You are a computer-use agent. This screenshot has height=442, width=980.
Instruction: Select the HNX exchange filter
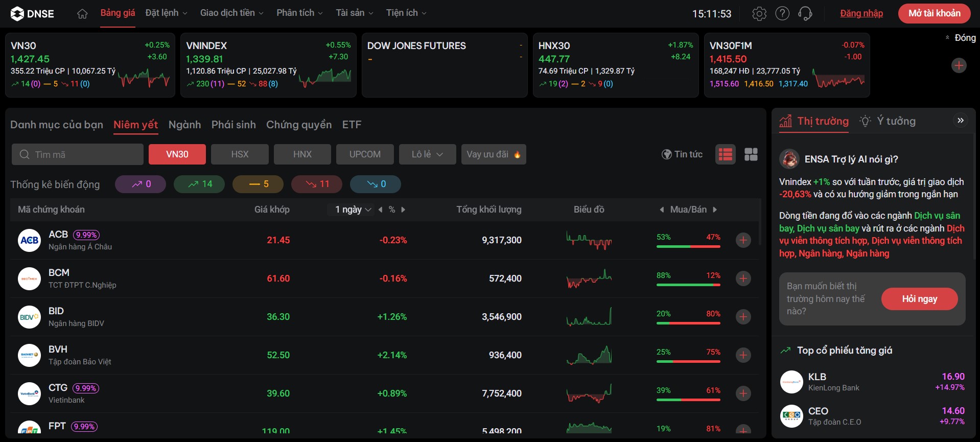pyautogui.click(x=302, y=154)
